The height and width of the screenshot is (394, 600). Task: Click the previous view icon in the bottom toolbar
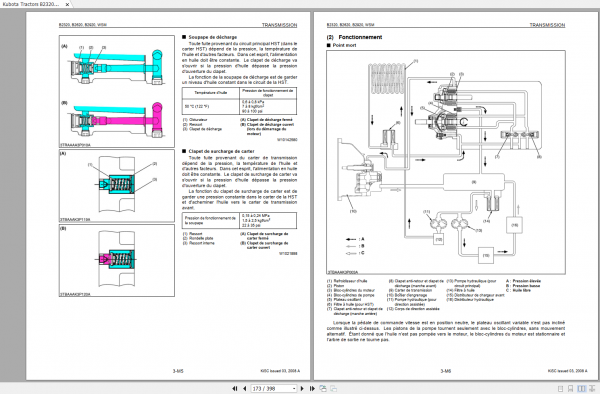[323, 388]
